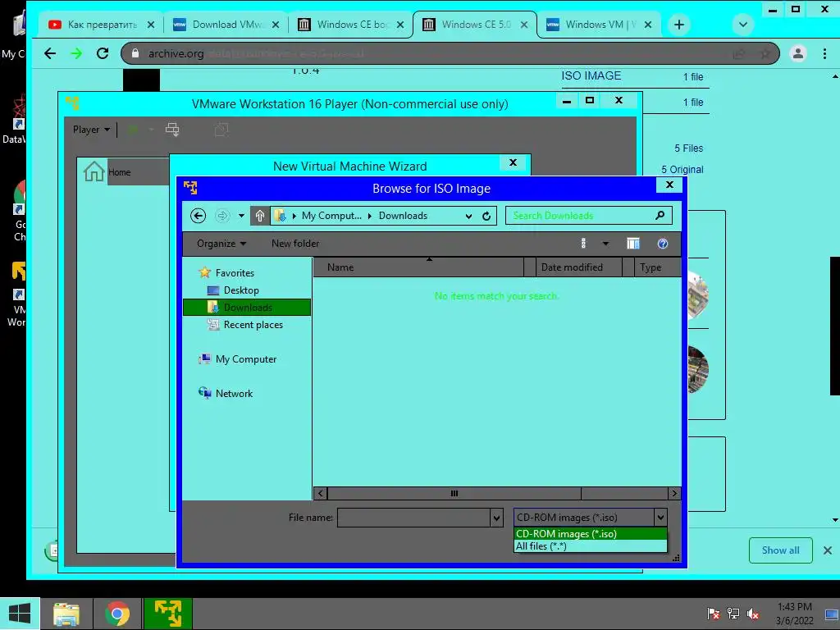
Task: Open clock showing 1:43 PM in tray
Action: click(x=794, y=614)
